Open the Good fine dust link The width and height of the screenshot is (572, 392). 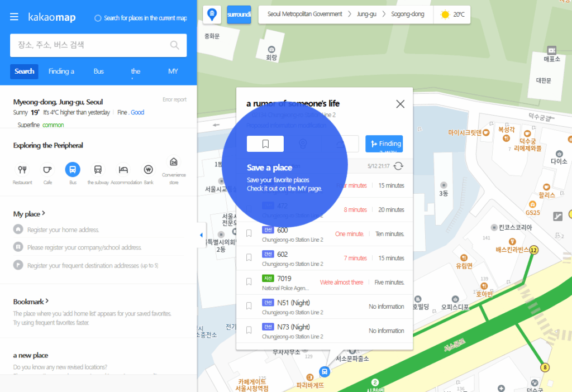point(137,112)
